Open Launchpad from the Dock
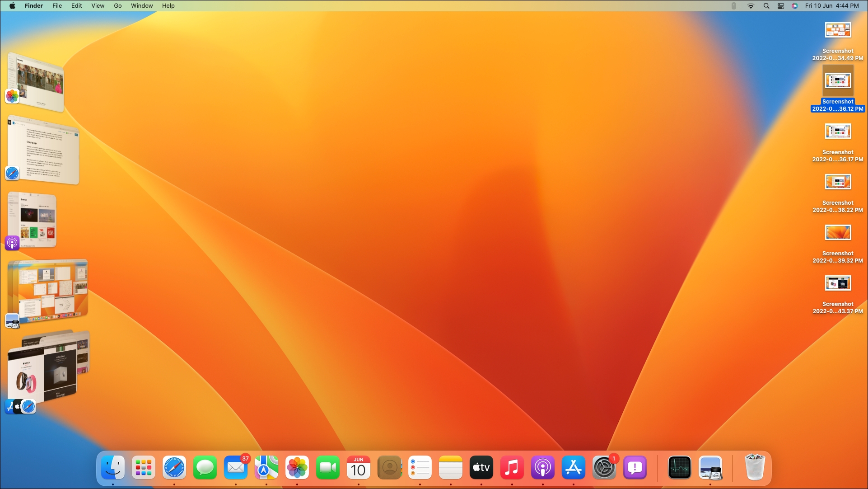This screenshot has height=489, width=868. pos(143,468)
